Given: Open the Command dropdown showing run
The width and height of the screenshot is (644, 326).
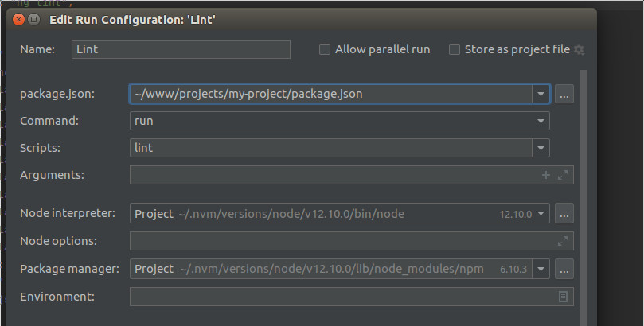Looking at the screenshot, I should click(x=541, y=121).
